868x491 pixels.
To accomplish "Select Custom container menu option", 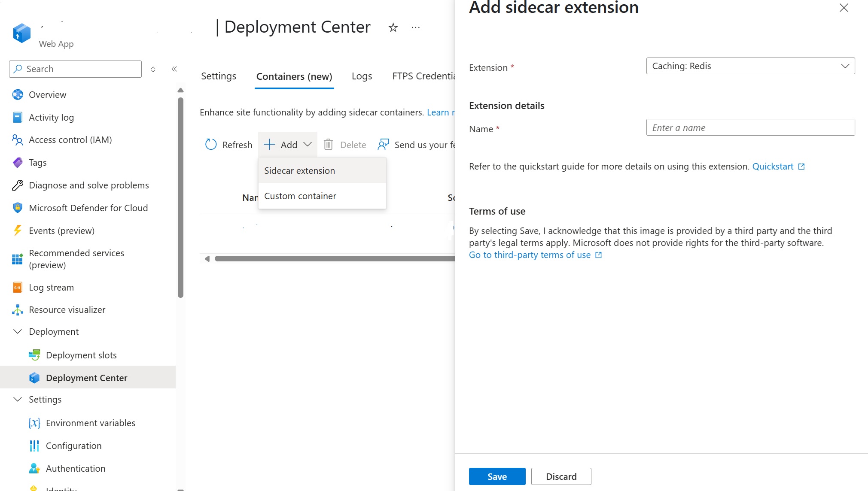I will click(x=300, y=196).
